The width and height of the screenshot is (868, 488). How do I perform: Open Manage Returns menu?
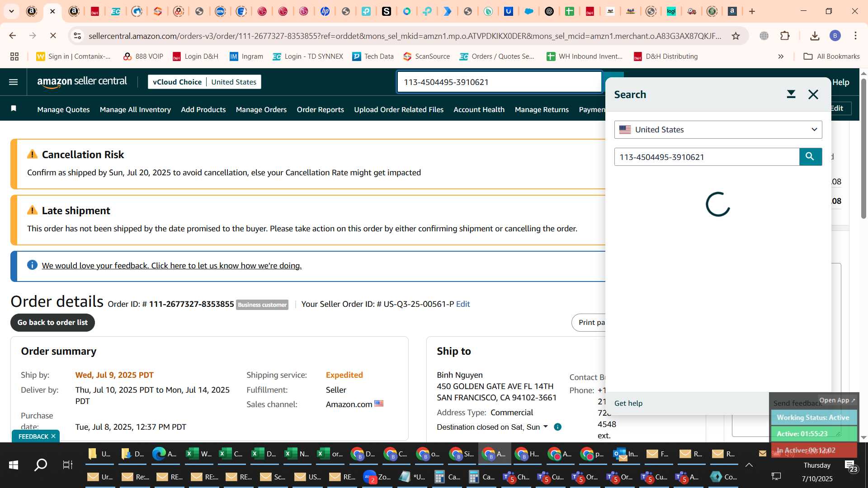pyautogui.click(x=542, y=109)
